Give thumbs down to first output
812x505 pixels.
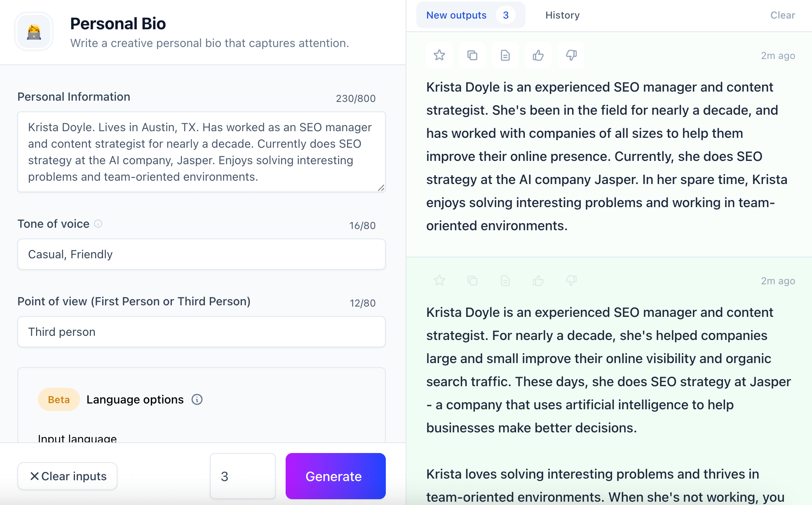point(571,55)
